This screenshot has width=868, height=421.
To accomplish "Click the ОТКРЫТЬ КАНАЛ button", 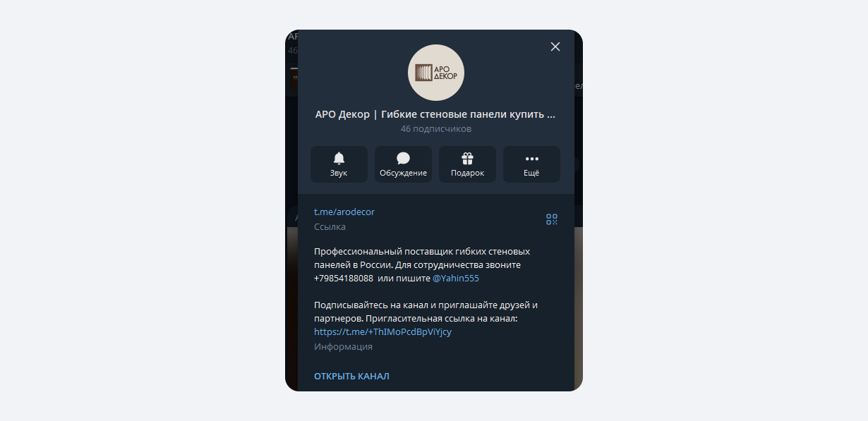I will [351, 376].
